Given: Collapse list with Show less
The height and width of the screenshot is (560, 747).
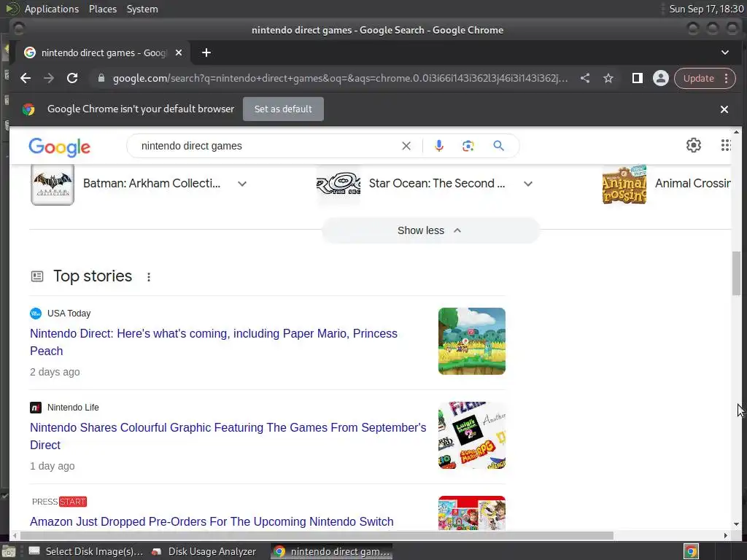Looking at the screenshot, I should 430,230.
